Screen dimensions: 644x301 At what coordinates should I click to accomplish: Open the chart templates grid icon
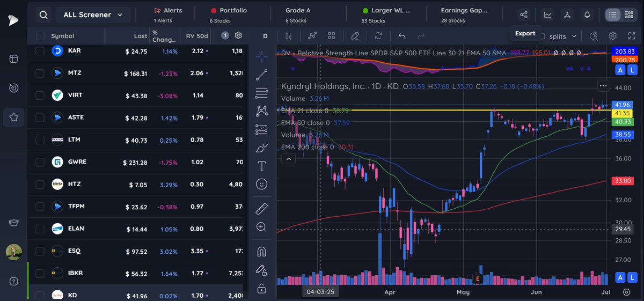coord(332,36)
